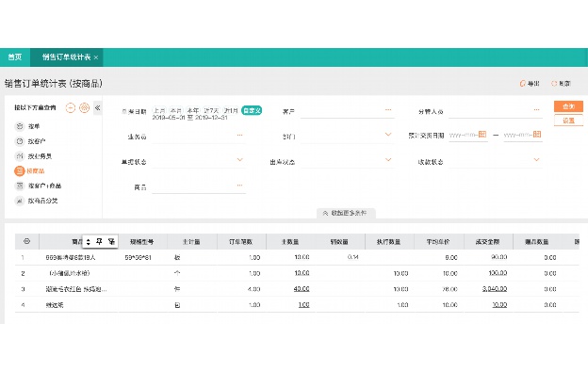Expand the 部门 department dropdown
Screen dimensions: 588x372
[x=388, y=135]
